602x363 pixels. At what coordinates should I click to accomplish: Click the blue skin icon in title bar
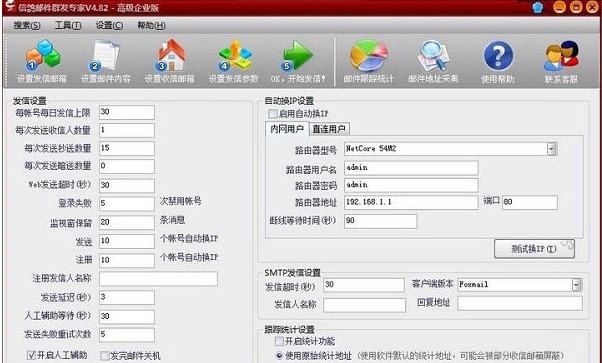(538, 7)
